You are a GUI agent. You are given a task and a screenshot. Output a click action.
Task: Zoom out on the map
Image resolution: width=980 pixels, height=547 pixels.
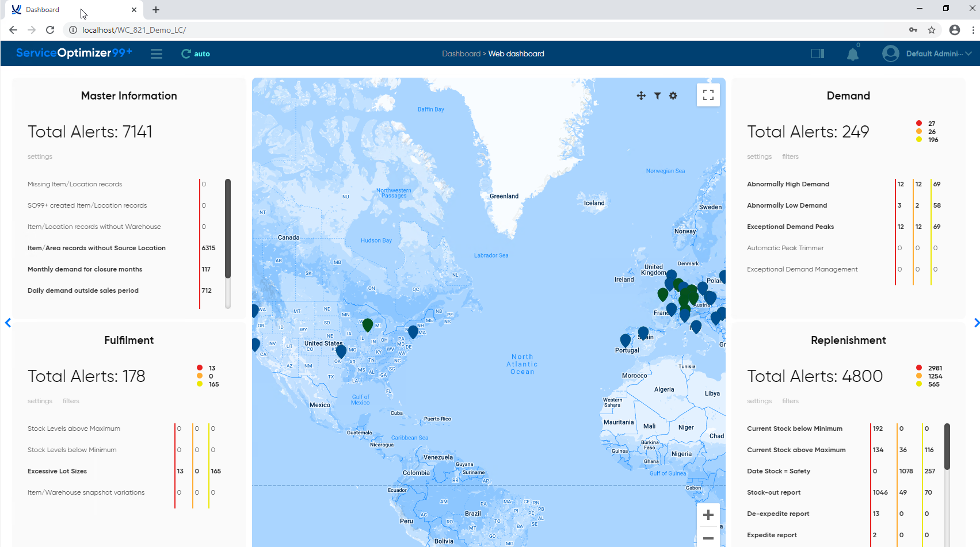pyautogui.click(x=708, y=538)
